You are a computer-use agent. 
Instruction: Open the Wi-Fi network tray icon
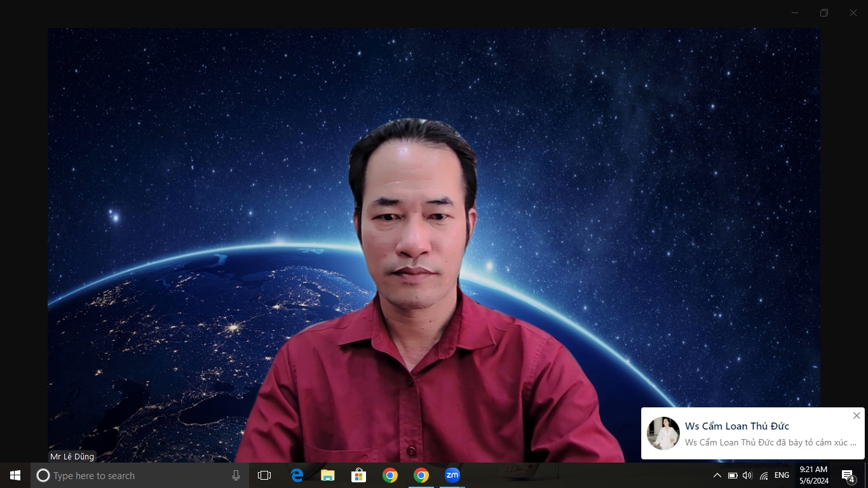764,475
